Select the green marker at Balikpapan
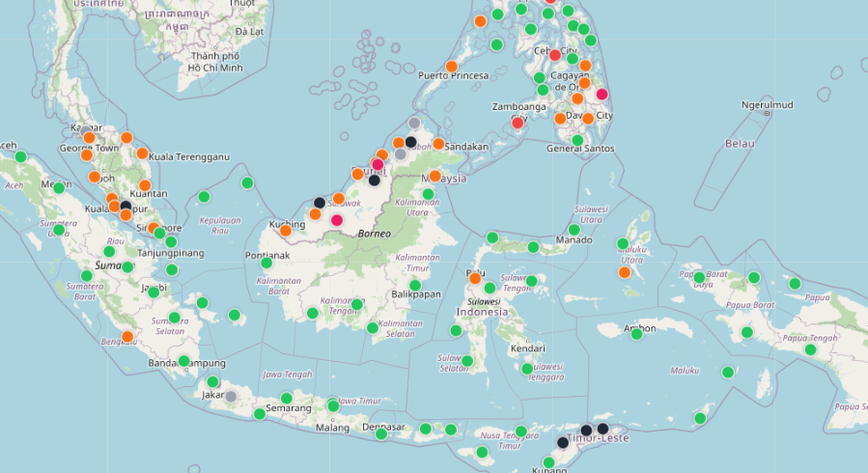This screenshot has width=868, height=473. pos(414,286)
